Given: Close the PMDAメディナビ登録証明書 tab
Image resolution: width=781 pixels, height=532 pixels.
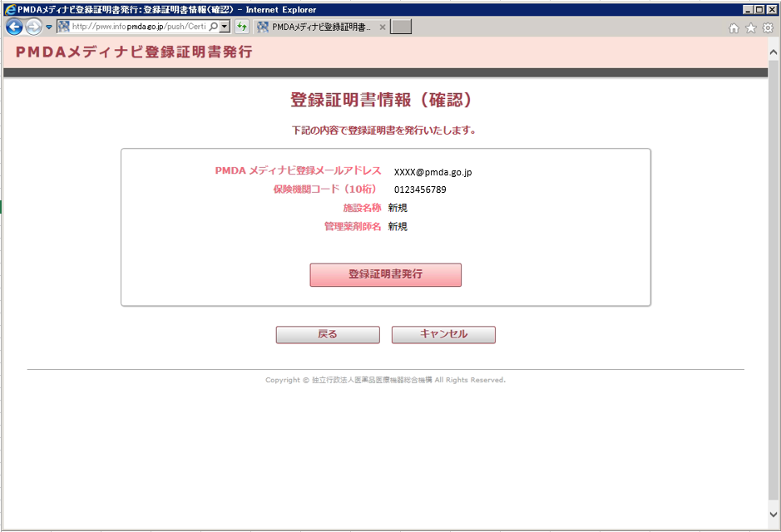Looking at the screenshot, I should [x=383, y=27].
